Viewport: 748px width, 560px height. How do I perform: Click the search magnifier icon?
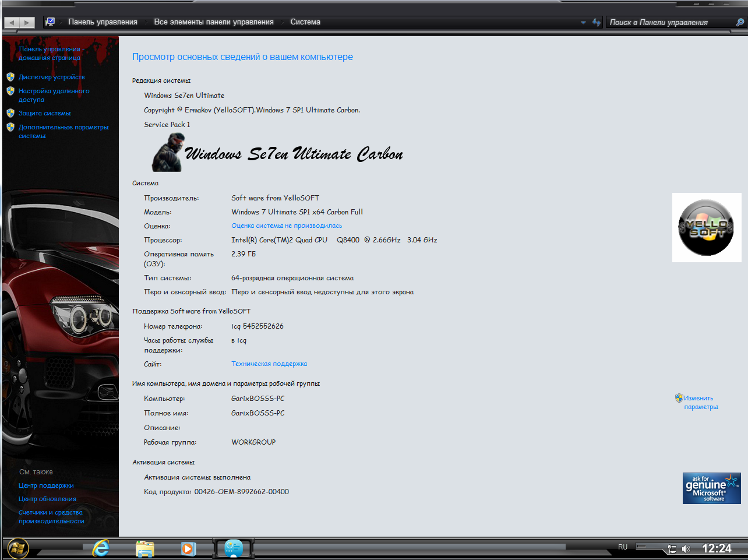[740, 22]
